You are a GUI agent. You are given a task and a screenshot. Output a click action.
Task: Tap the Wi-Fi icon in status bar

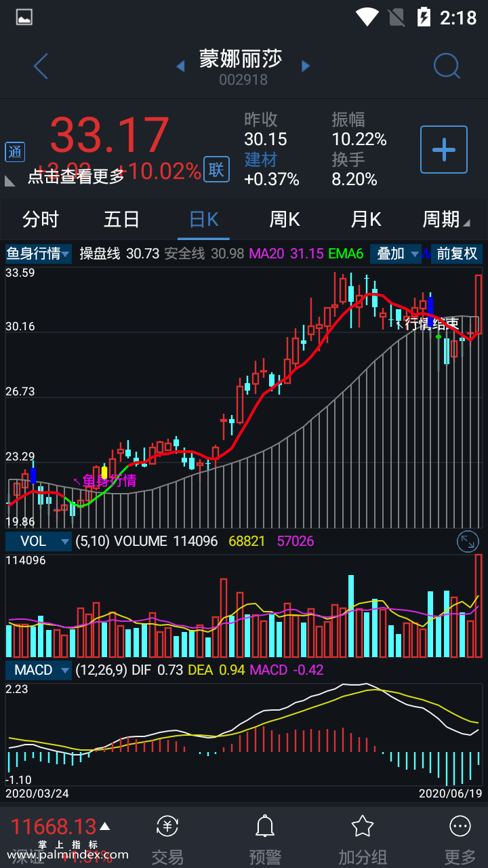point(367,17)
